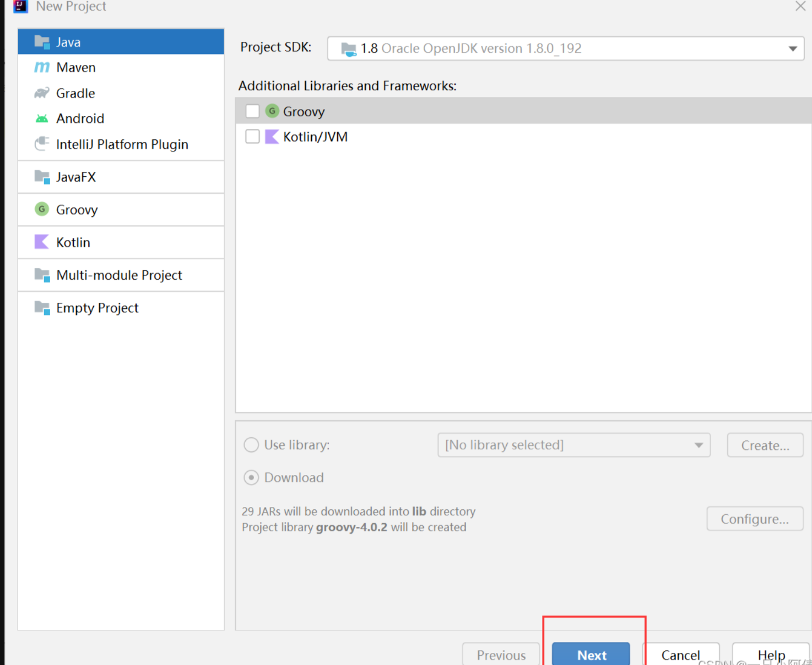Click the Cancel button

pyautogui.click(x=680, y=655)
